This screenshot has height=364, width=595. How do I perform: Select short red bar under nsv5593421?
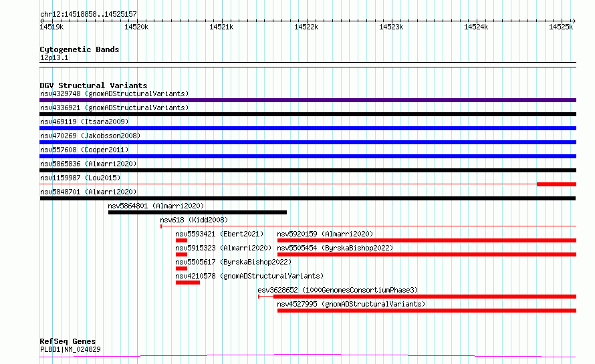pos(181,240)
